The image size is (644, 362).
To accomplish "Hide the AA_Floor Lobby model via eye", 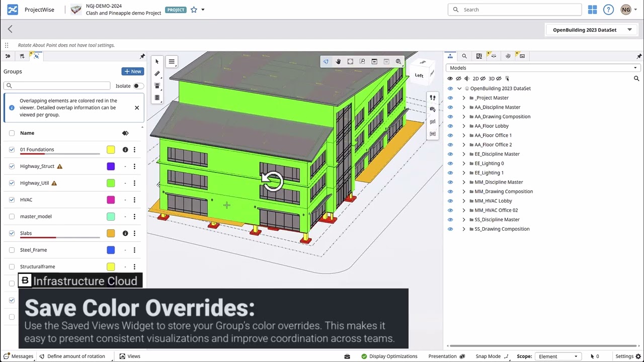I will click(450, 126).
